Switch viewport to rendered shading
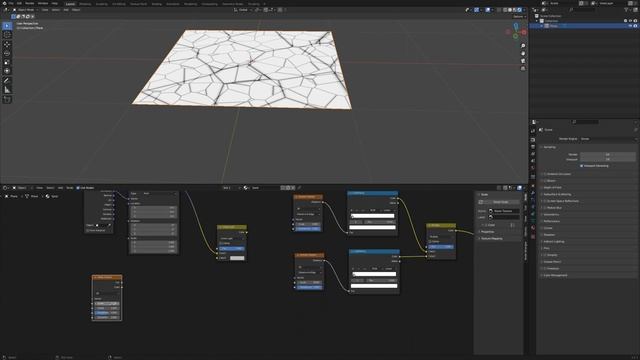 point(520,10)
